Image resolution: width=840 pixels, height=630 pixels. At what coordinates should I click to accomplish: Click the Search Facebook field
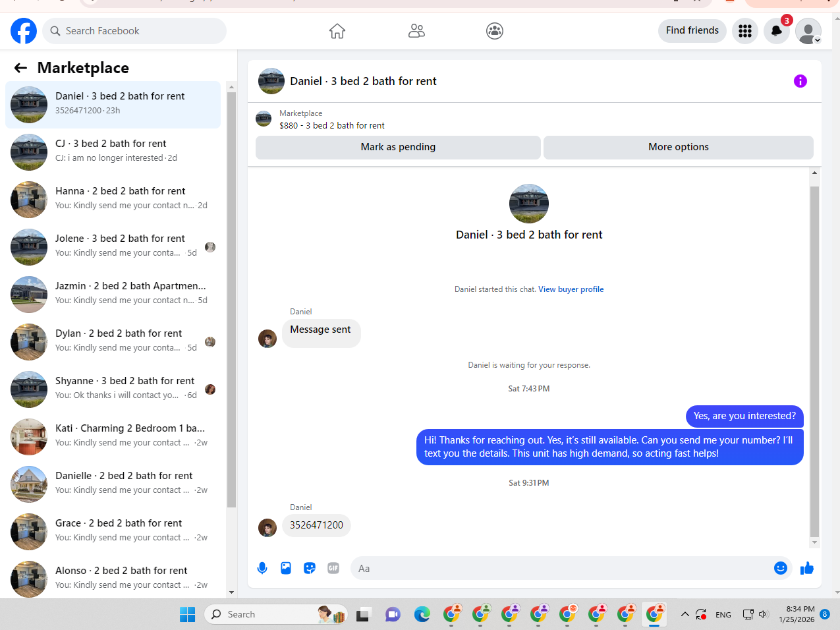tap(134, 31)
